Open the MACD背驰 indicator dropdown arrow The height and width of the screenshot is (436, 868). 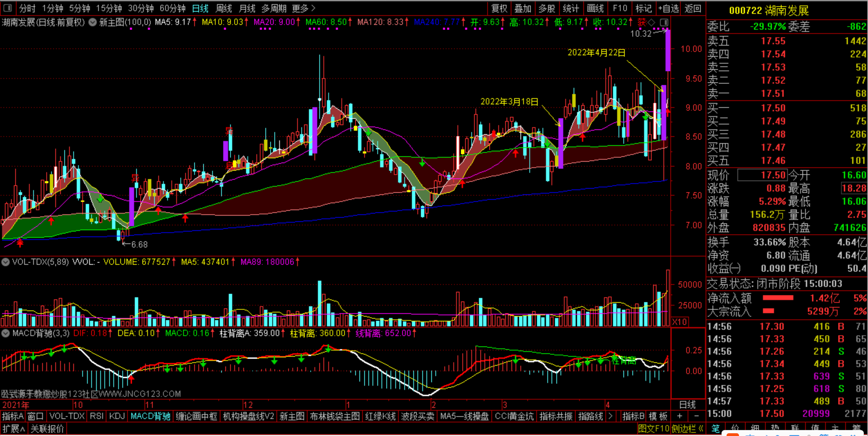[x=6, y=333]
